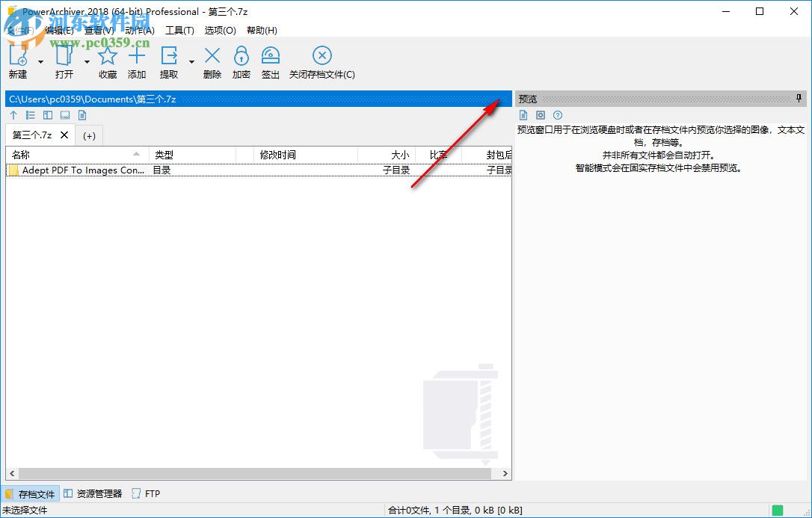Open a new tab with (+)
812x518 pixels.
pos(89,135)
